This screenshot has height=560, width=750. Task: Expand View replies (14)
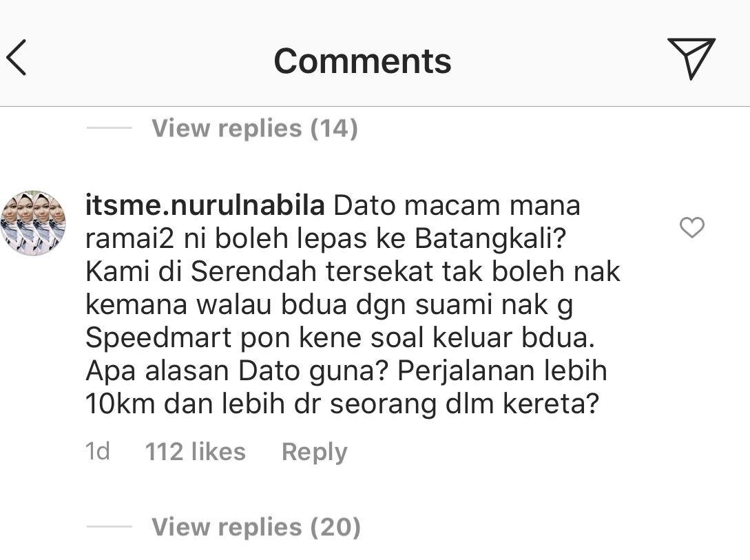coord(254,128)
